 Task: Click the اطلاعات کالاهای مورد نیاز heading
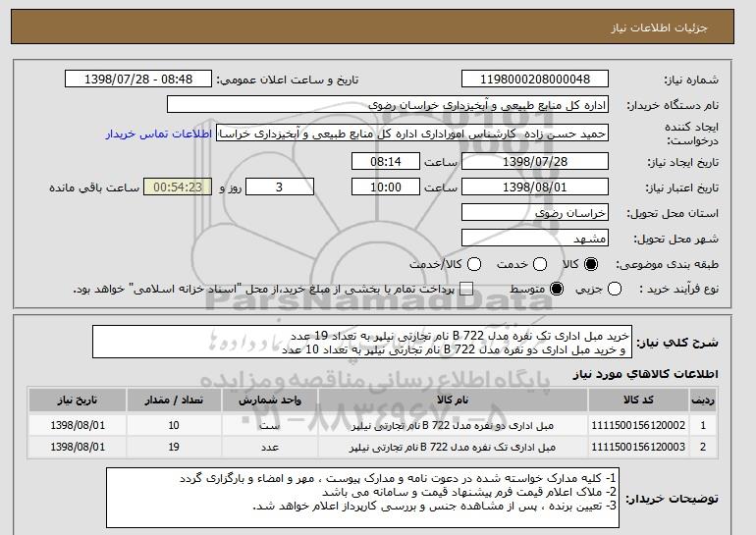click(646, 374)
